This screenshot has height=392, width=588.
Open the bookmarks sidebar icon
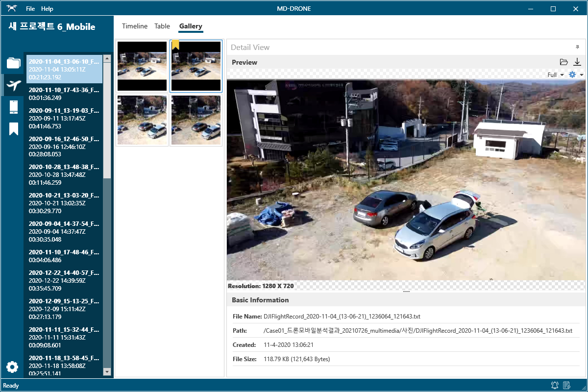14,129
